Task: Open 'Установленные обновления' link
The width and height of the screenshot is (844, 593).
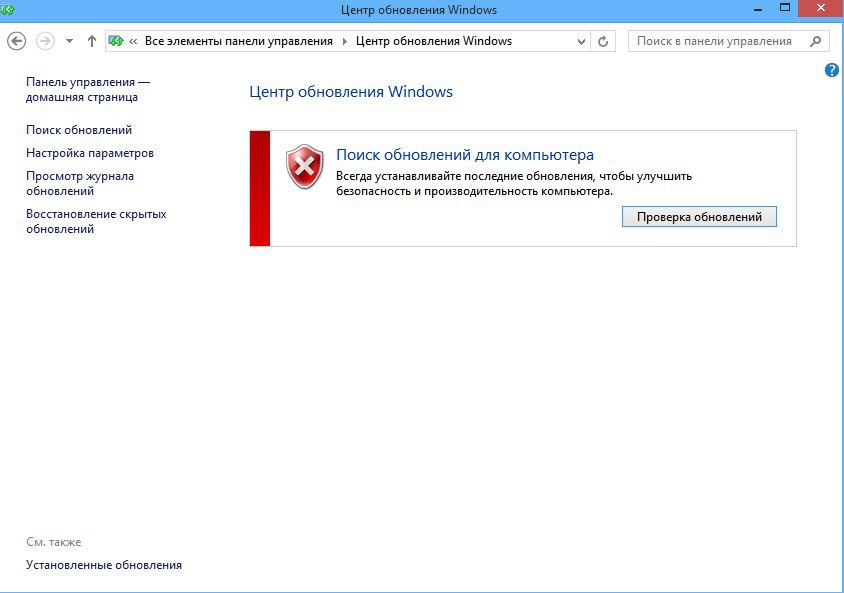Action: pyautogui.click(x=104, y=565)
